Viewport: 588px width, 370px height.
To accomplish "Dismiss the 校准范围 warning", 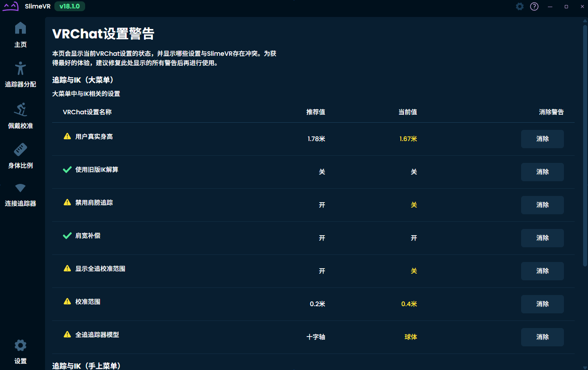I will click(x=542, y=304).
